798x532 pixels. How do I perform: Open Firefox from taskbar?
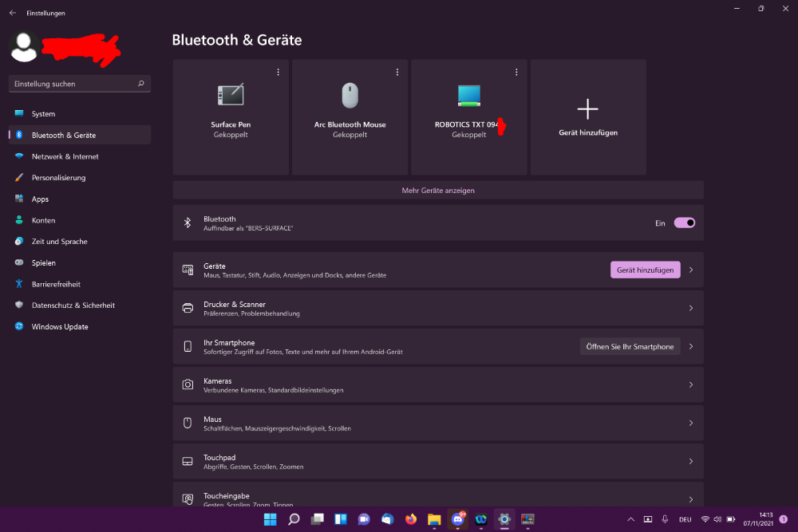[x=411, y=519]
